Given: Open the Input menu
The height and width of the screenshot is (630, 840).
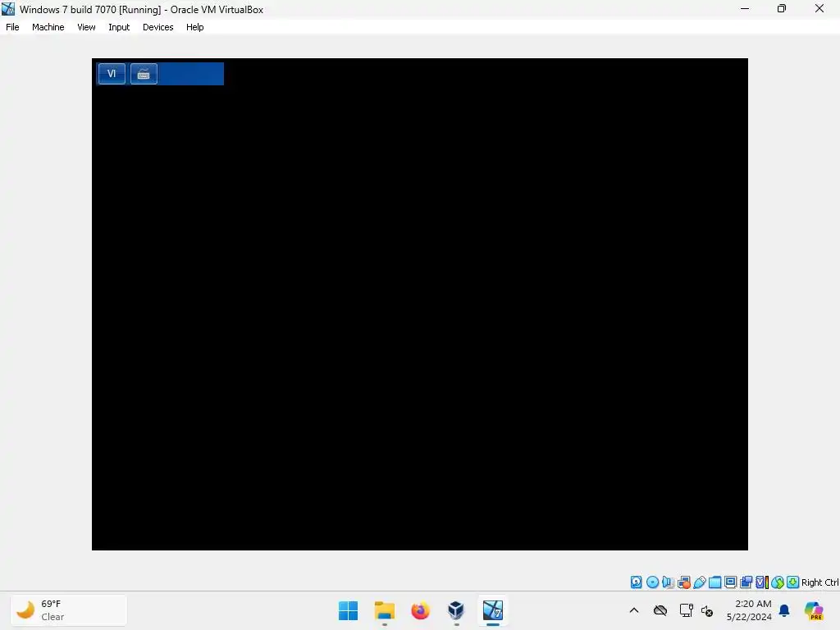Looking at the screenshot, I should [119, 27].
